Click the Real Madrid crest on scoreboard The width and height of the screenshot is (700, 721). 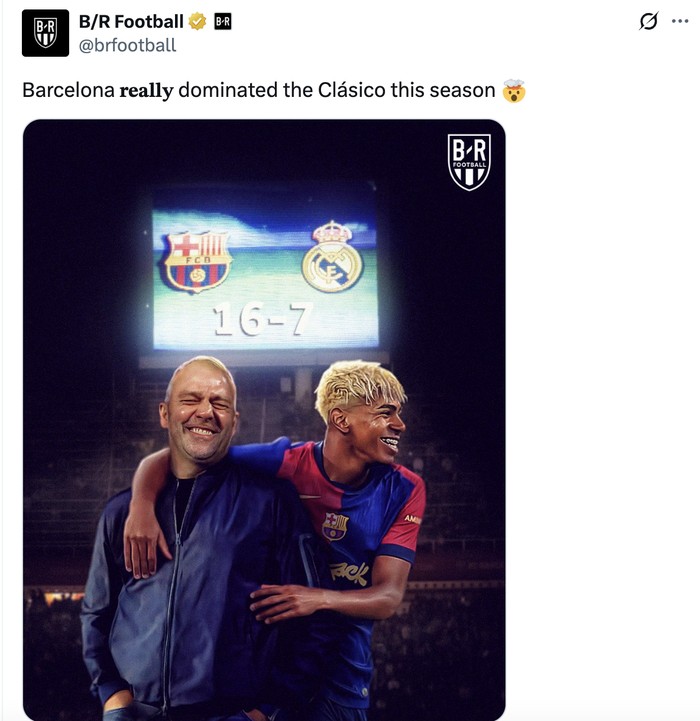pos(332,257)
